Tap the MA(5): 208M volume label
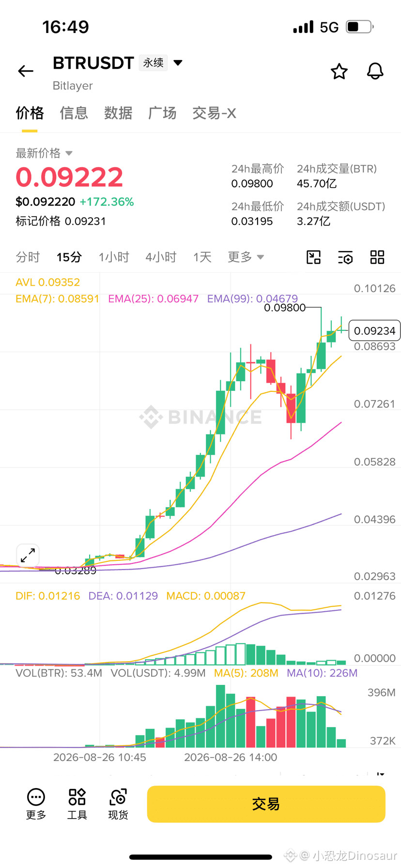401x868 pixels. [246, 673]
